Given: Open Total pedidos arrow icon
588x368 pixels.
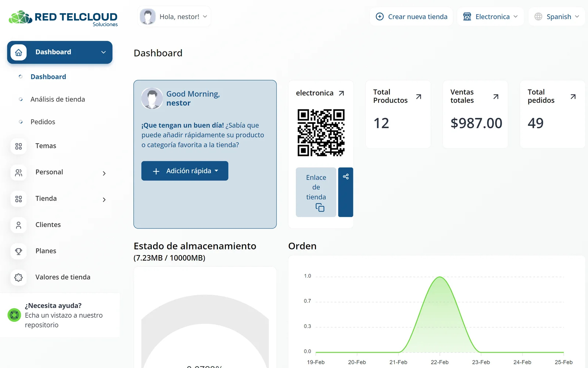Looking at the screenshot, I should point(573,97).
